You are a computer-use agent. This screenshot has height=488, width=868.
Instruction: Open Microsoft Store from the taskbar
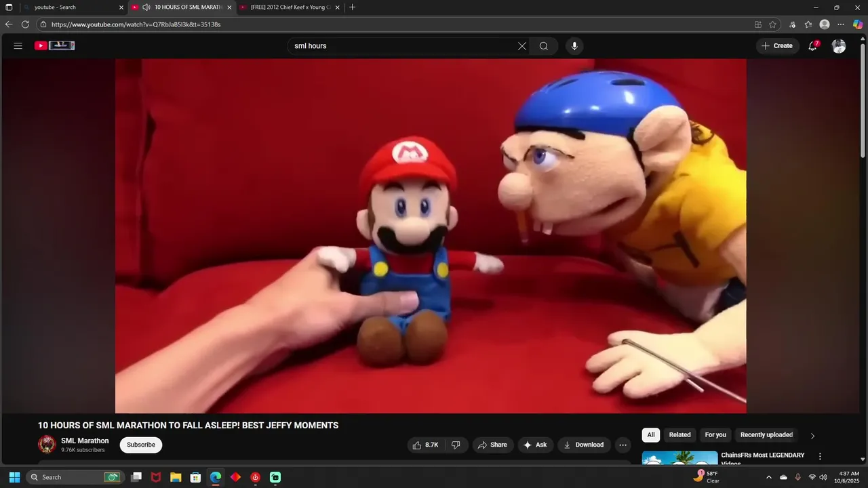pos(195,477)
